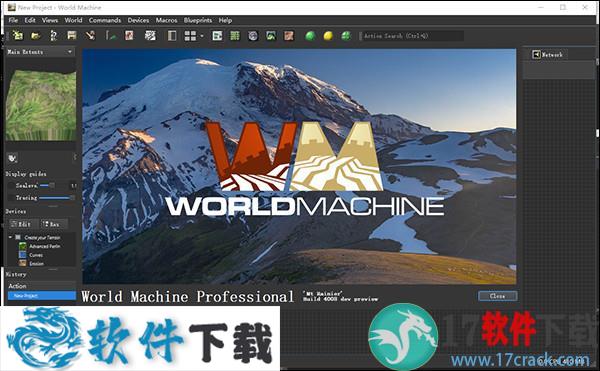Image resolution: width=600 pixels, height=371 pixels.
Task: Click the Advanced Perlin green device icon
Action: 23,246
